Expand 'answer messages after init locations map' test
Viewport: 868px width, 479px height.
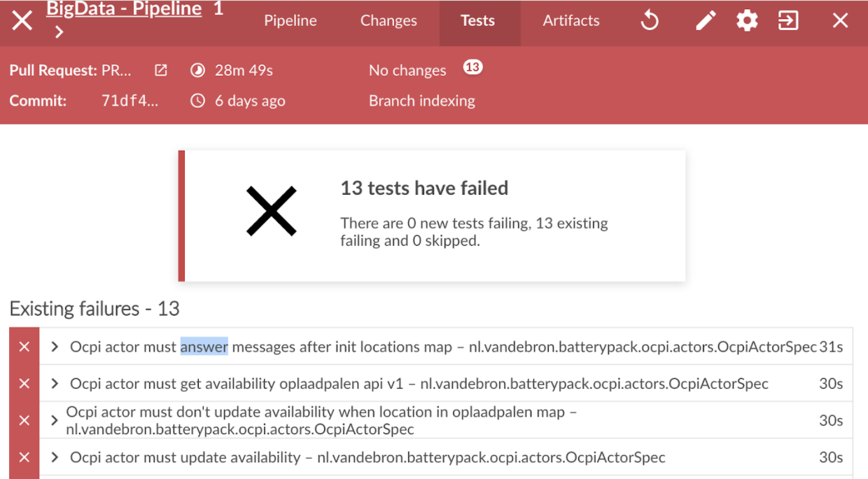click(x=55, y=347)
